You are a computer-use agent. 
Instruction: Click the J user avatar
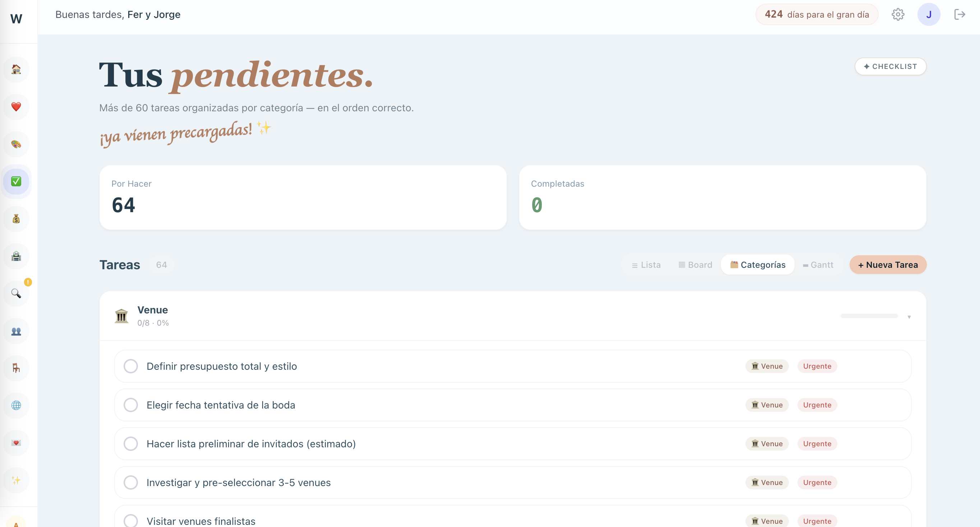tap(929, 14)
